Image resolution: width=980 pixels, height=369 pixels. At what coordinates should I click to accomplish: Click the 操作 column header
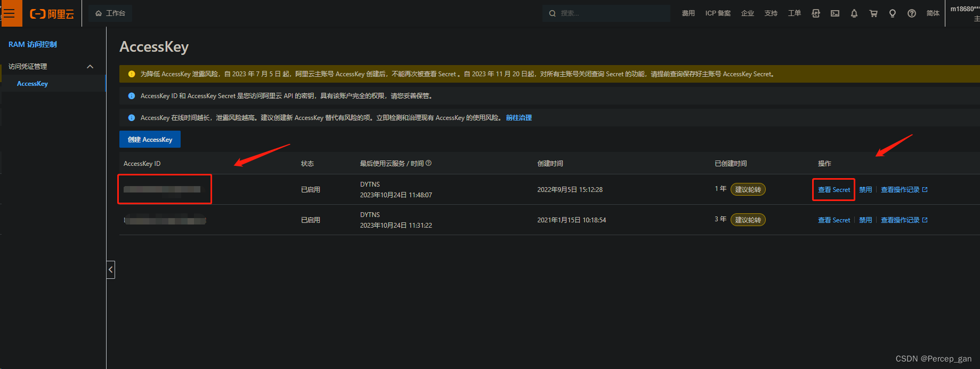point(824,164)
